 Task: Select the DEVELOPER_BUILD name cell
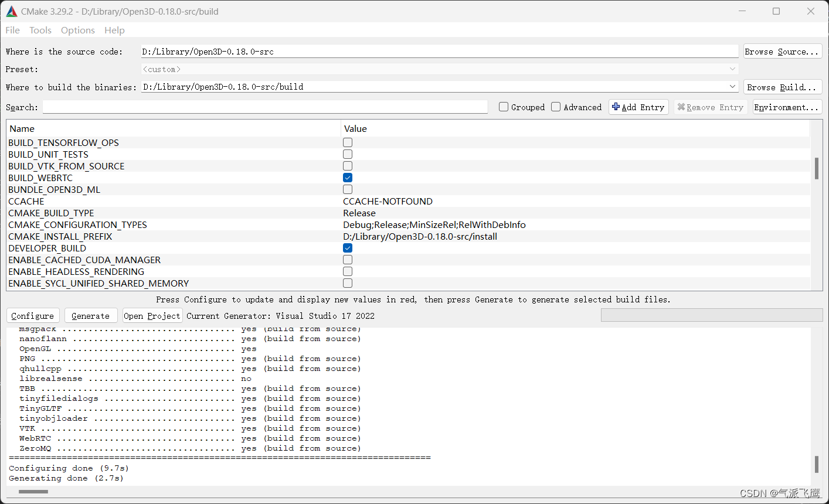(x=47, y=248)
